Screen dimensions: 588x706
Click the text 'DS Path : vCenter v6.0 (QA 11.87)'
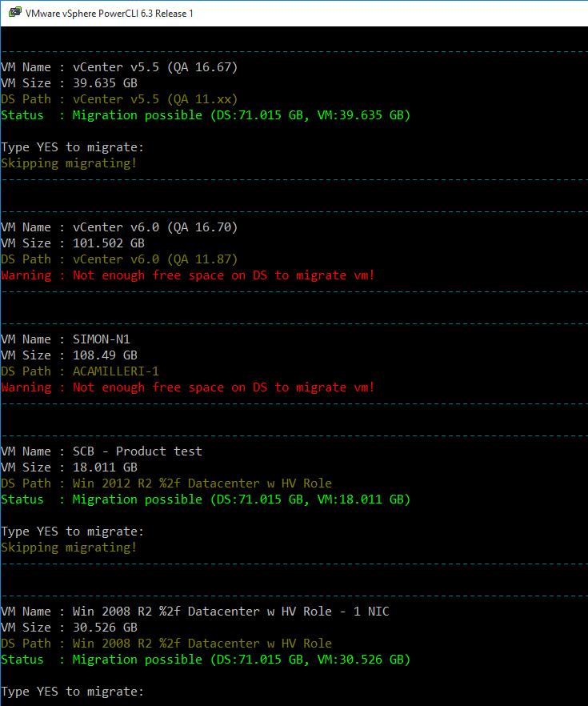[x=119, y=259]
